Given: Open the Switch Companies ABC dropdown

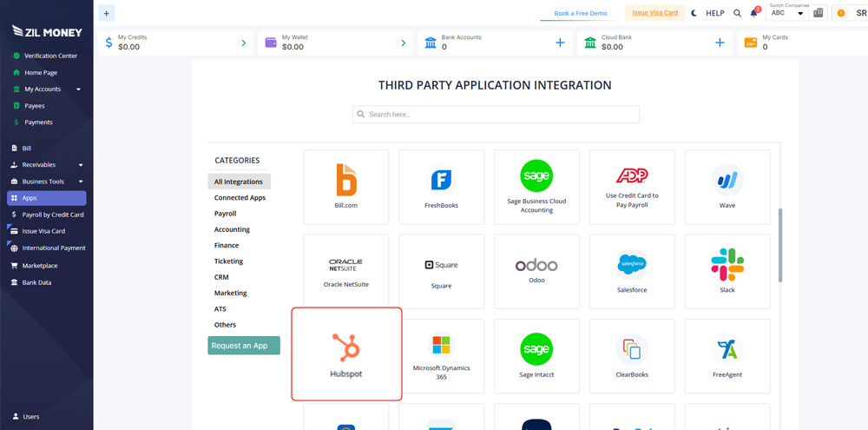Looking at the screenshot, I should coord(788,13).
